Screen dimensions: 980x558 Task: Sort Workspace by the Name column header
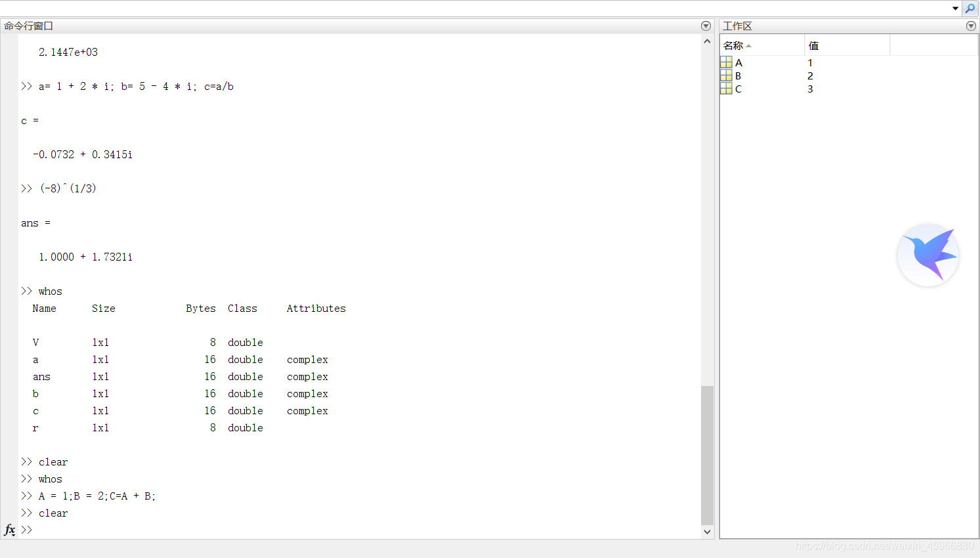point(762,45)
